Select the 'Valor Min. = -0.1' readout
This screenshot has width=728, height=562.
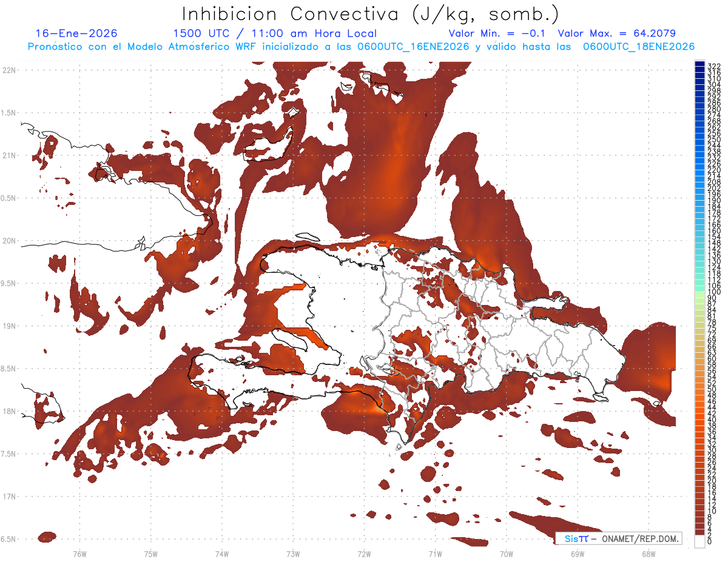[497, 33]
